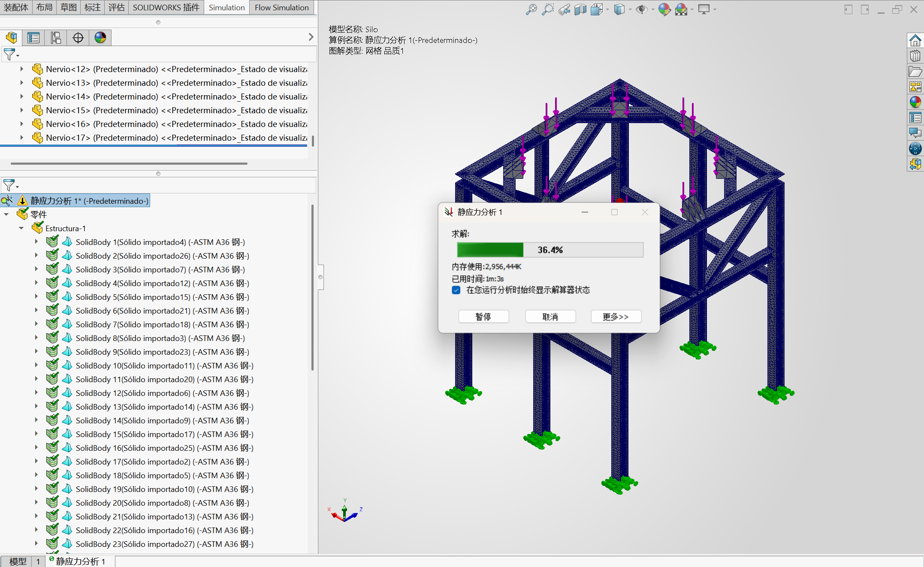This screenshot has width=924, height=567.
Task: Open the 评估 tab
Action: pos(116,7)
